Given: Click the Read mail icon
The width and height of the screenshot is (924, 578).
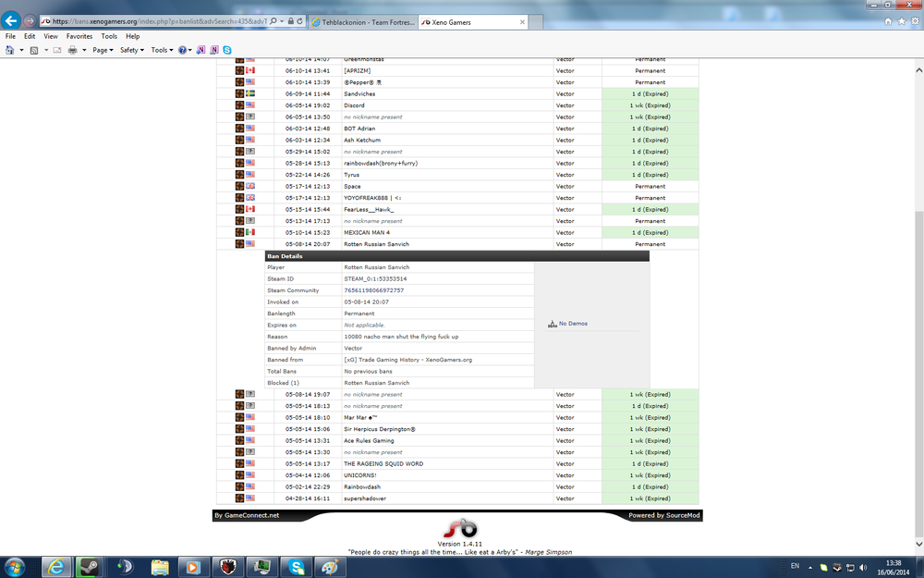Looking at the screenshot, I should pos(57,50).
